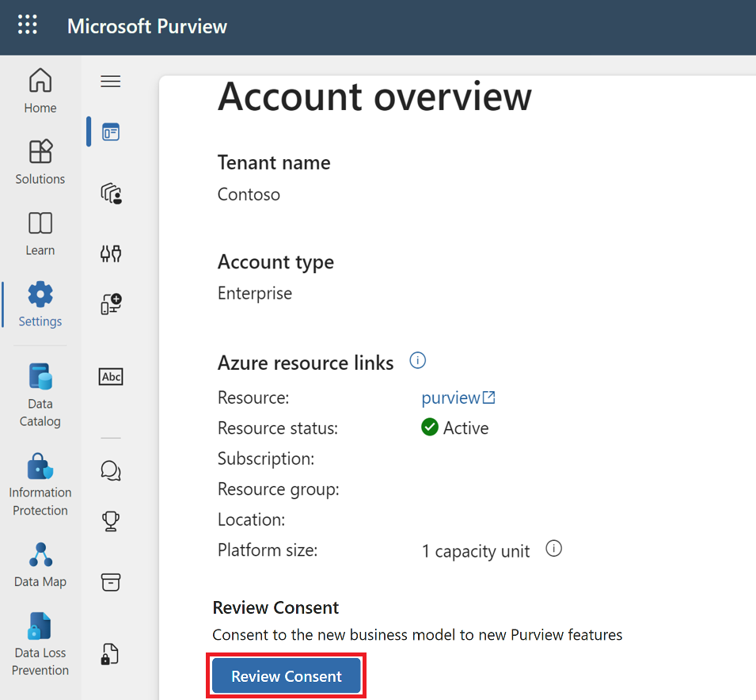
Task: Open the roles and user groups icon
Action: (111, 193)
